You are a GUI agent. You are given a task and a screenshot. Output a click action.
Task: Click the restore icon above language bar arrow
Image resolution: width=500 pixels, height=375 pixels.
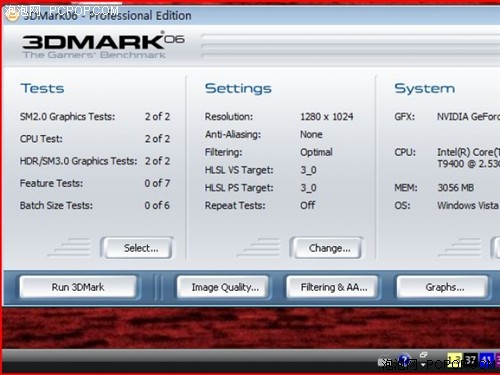423,355
